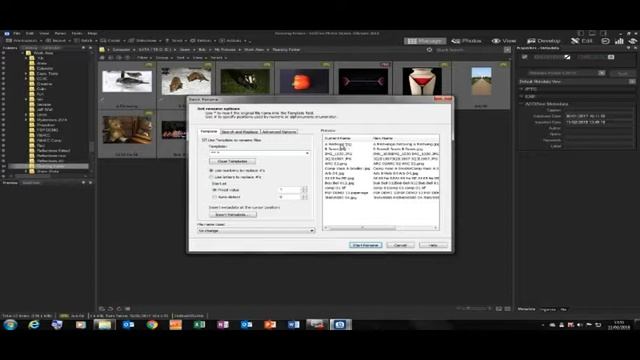Image resolution: width=640 pixels, height=360 pixels.
Task: Open the Panes menu
Action: 60,33
